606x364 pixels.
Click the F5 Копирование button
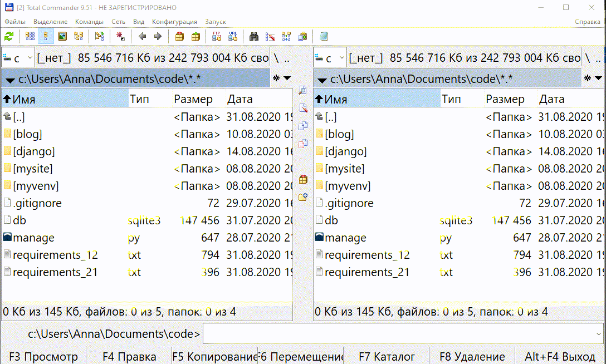tap(215, 356)
